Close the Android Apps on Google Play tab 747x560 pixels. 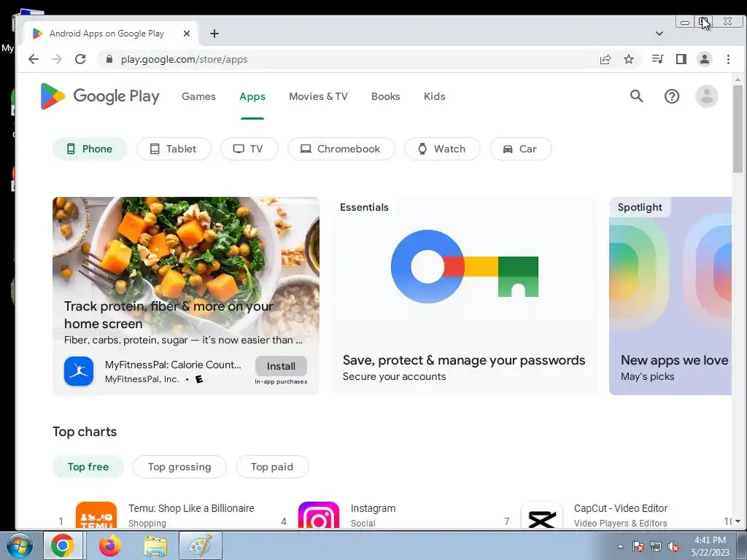(187, 34)
